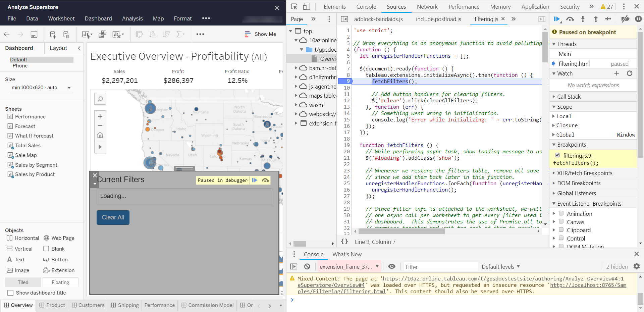Click the Save workbook icon
The width and height of the screenshot is (644, 312).
[34, 34]
